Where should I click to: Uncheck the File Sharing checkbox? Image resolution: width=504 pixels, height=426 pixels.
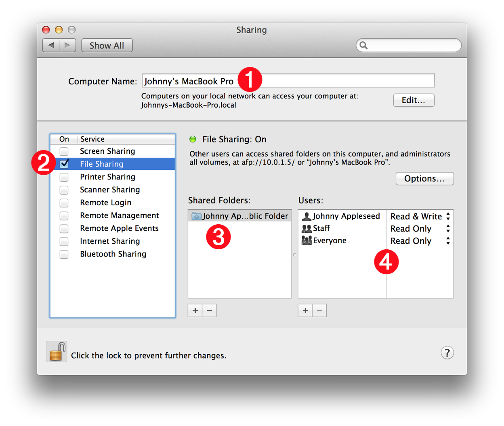[x=64, y=164]
